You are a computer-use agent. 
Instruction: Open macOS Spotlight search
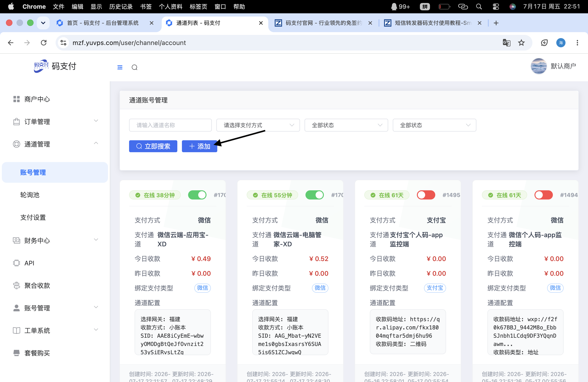tap(479, 6)
